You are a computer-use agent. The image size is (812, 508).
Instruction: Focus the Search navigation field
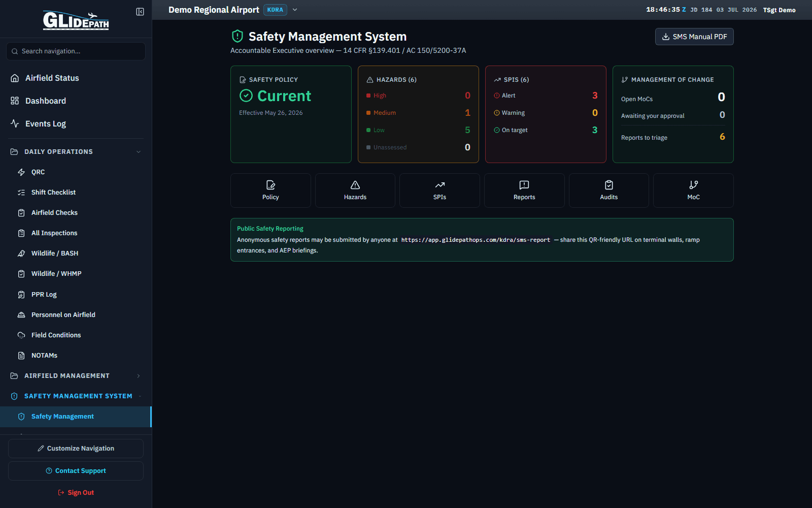76,51
